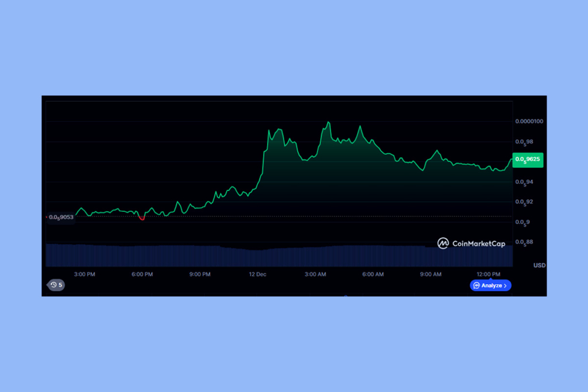This screenshot has width=588, height=392.
Task: Click the 0.0₅9053 baseline price label
Action: point(61,217)
